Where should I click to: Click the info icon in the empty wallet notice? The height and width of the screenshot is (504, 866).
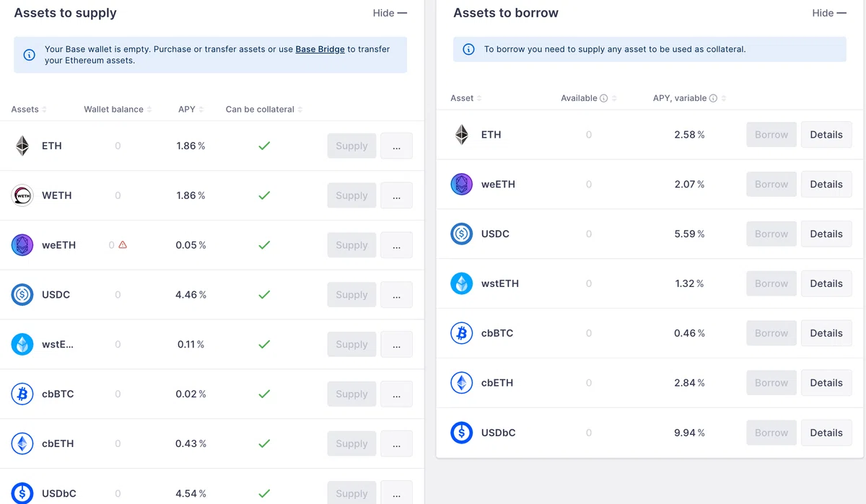click(30, 55)
